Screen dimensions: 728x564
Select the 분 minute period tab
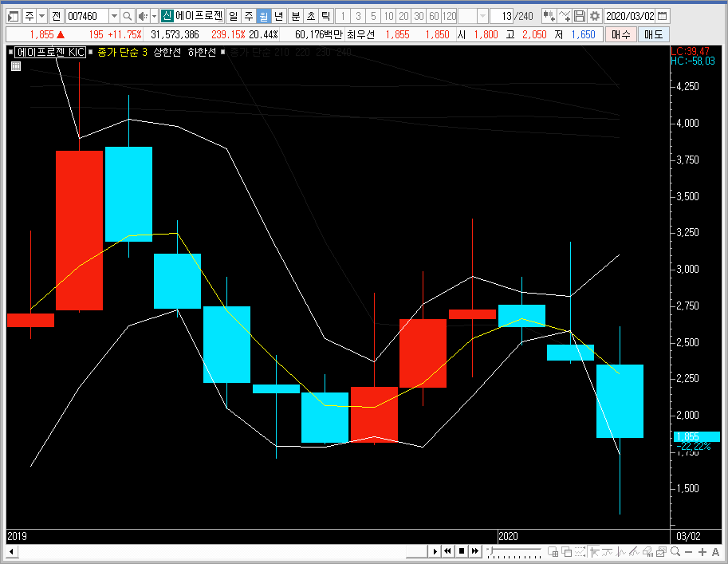(x=295, y=17)
